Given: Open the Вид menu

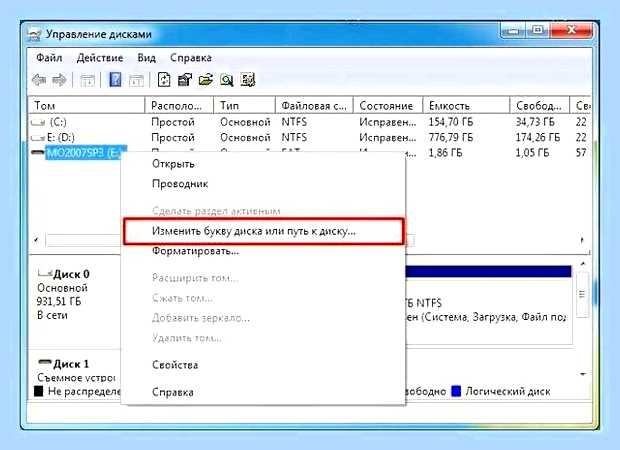Looking at the screenshot, I should 146,58.
